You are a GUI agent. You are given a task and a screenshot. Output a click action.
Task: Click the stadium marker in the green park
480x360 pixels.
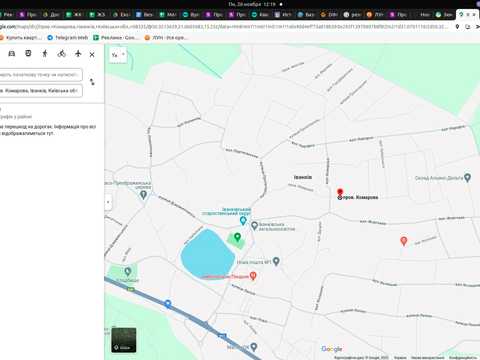(x=127, y=271)
